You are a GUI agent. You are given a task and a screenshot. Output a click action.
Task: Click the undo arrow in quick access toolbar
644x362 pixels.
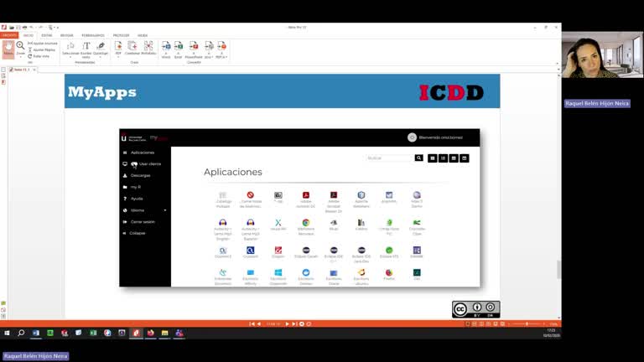point(32,28)
